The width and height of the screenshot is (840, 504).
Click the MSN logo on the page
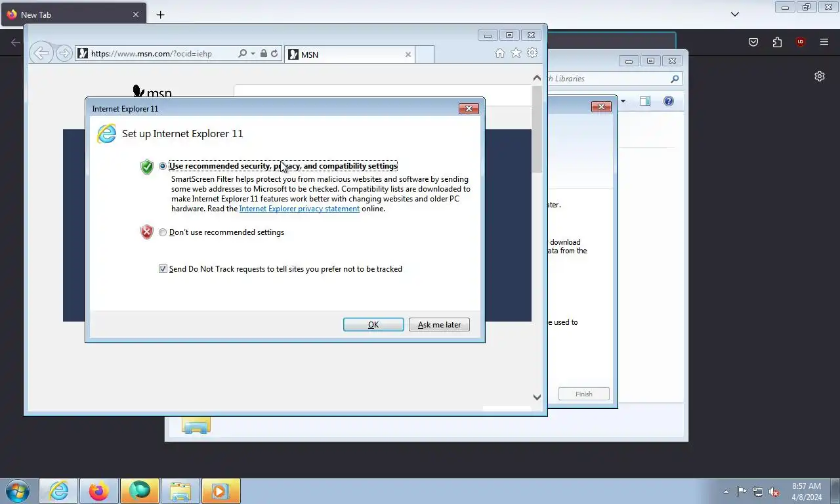[x=152, y=92]
